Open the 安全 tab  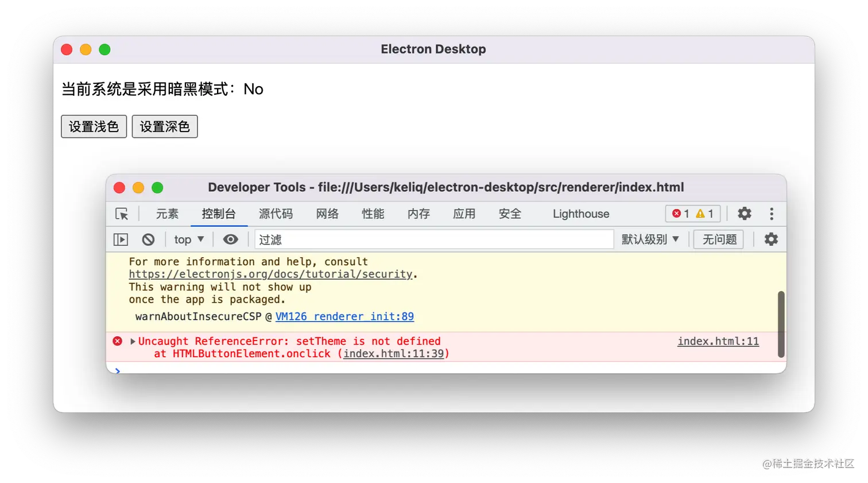click(x=510, y=214)
